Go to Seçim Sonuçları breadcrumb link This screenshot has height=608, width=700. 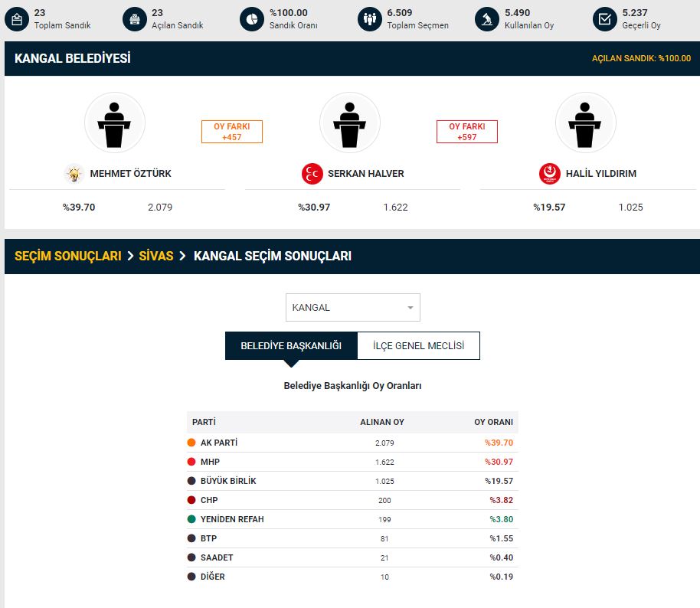tap(68, 257)
